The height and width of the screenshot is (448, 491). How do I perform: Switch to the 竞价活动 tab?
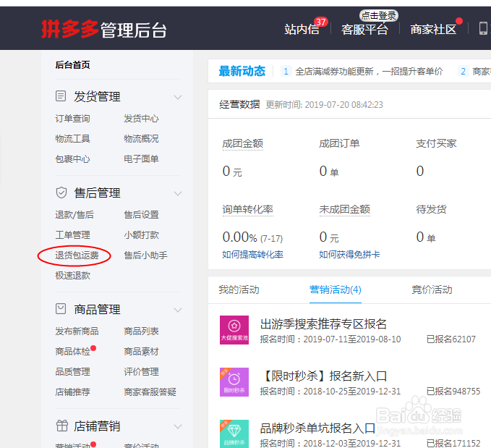pyautogui.click(x=432, y=289)
